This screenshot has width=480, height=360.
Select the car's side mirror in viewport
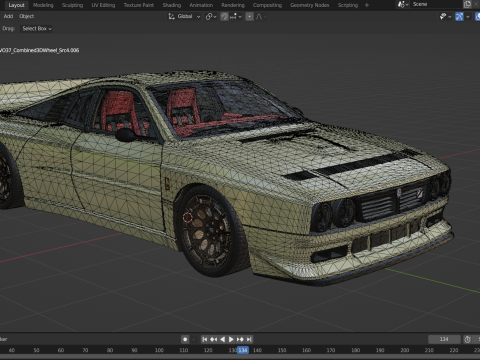(x=126, y=135)
